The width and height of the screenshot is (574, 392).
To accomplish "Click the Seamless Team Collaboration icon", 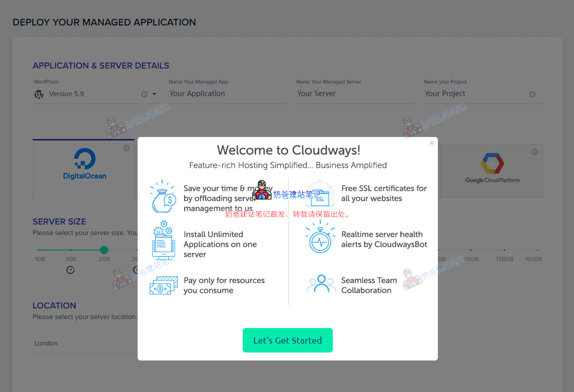I will tap(321, 284).
